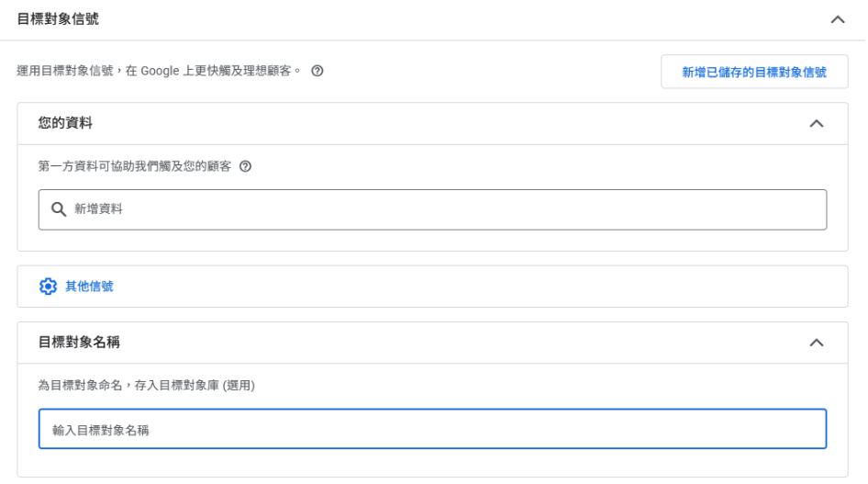Click the magnifier icon in 新增資料 field
The height and width of the screenshot is (484, 868).
59,209
